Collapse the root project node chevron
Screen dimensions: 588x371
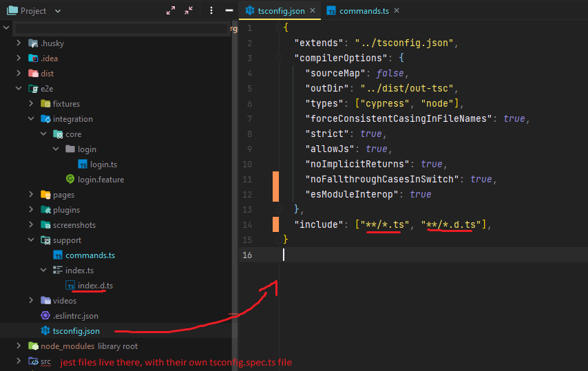click(x=6, y=28)
